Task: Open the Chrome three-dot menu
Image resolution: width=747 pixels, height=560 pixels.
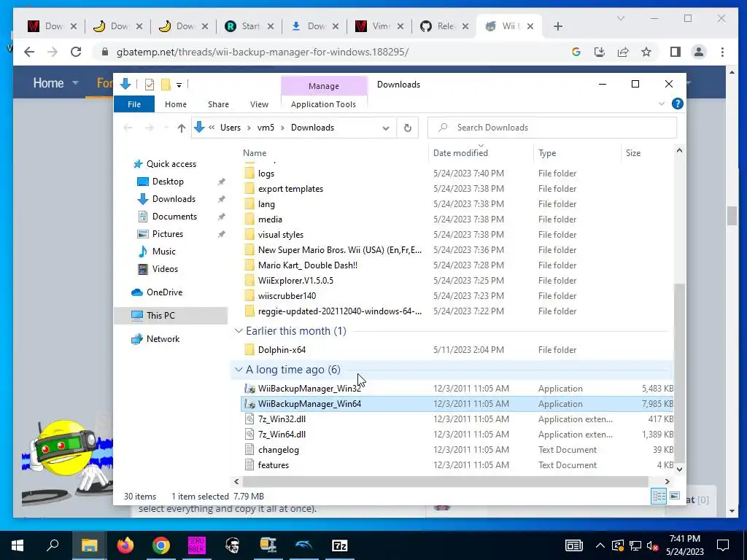Action: (722, 52)
